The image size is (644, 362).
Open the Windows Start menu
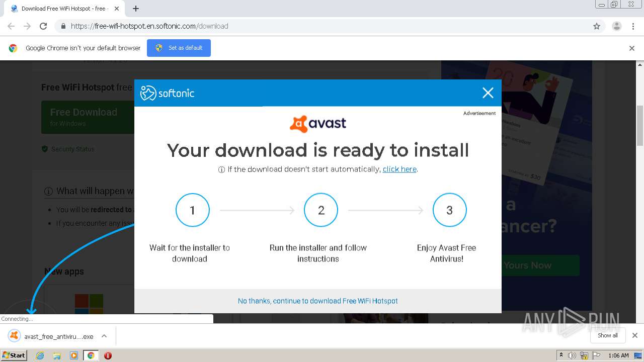coord(14,355)
